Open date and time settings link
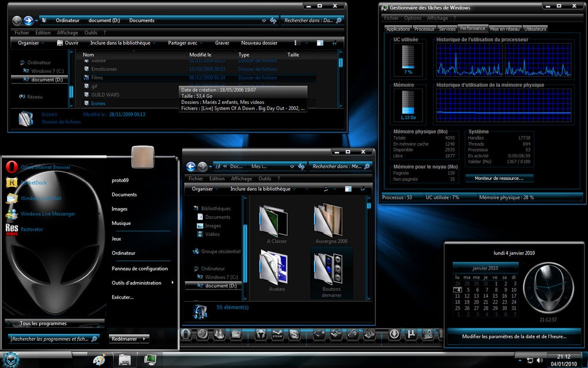The image size is (588, 368). pos(514,336)
